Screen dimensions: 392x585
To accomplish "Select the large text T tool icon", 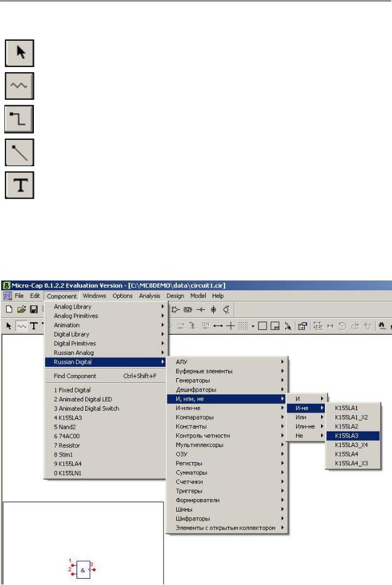I will pyautogui.click(x=19, y=185).
